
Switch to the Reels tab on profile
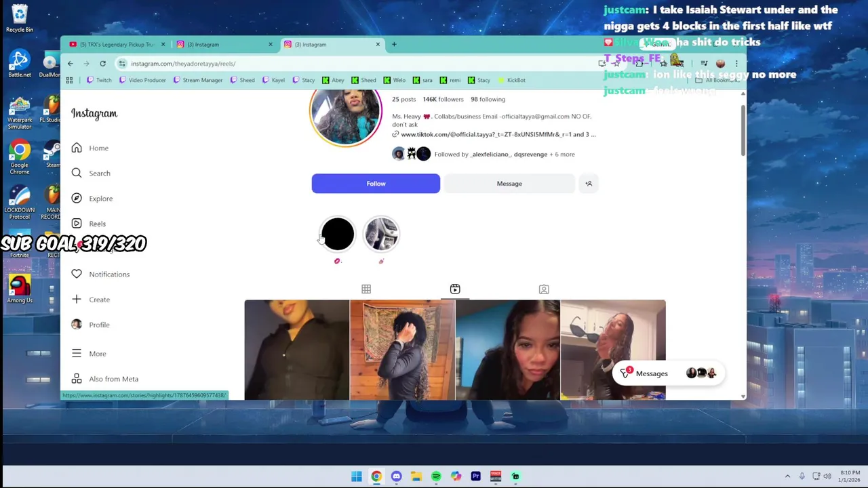click(455, 289)
